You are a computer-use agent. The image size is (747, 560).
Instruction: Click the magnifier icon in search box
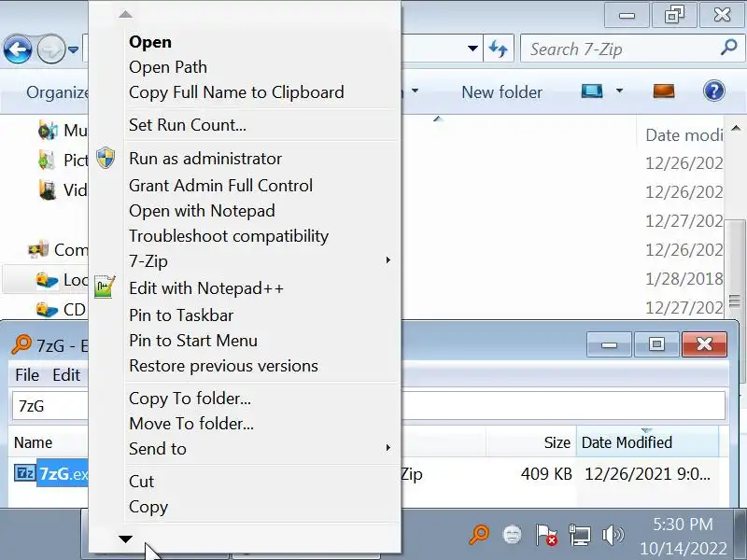(x=729, y=48)
